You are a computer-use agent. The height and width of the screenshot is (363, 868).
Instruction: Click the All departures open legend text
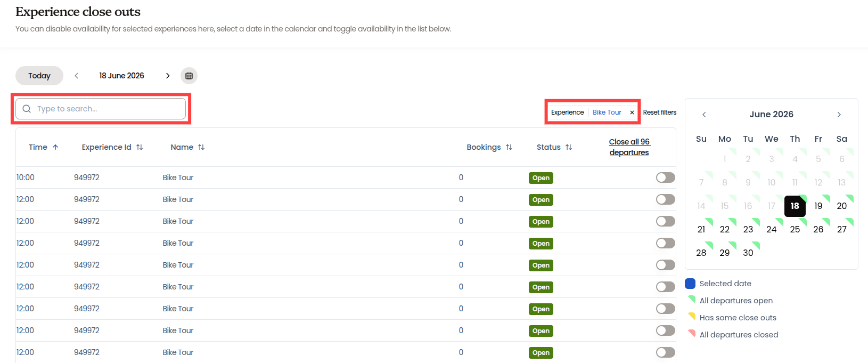click(736, 301)
